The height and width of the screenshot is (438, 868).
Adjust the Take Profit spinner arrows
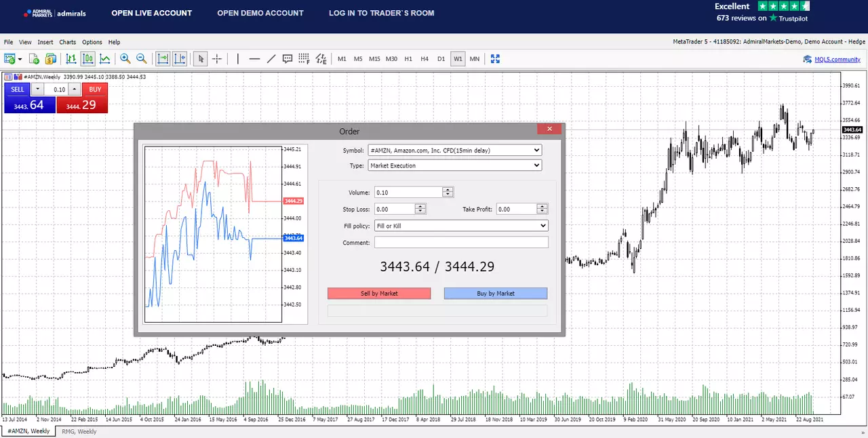point(542,210)
